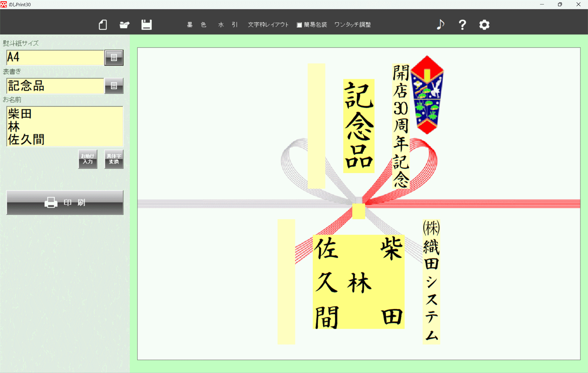
Task: Click the new document icon
Action: pyautogui.click(x=103, y=25)
